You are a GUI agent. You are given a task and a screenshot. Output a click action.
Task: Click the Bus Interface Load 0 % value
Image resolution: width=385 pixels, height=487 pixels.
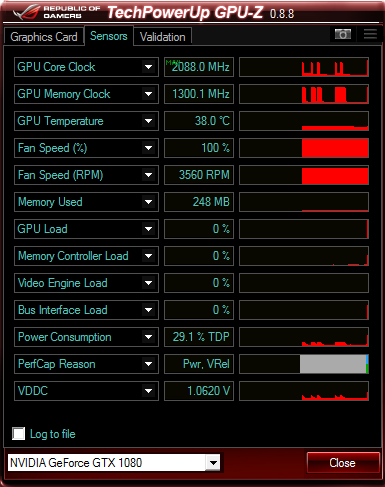[199, 310]
